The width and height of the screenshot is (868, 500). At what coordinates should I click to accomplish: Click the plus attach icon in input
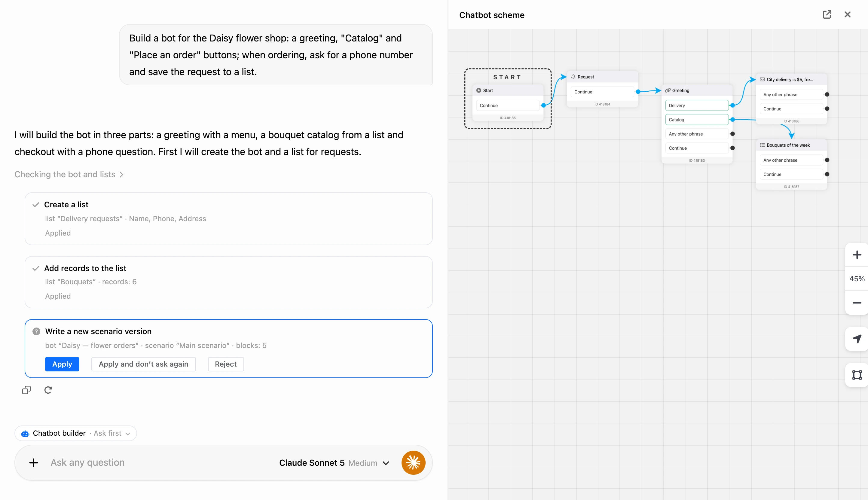pos(33,462)
